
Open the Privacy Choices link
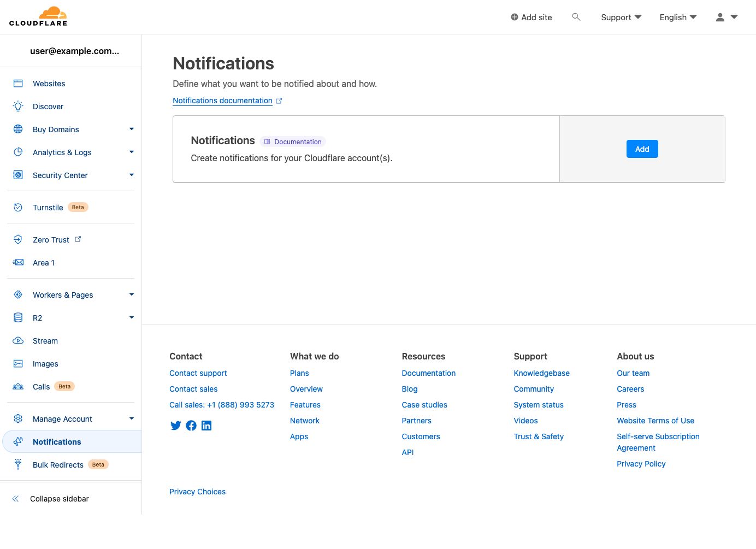coord(197,492)
